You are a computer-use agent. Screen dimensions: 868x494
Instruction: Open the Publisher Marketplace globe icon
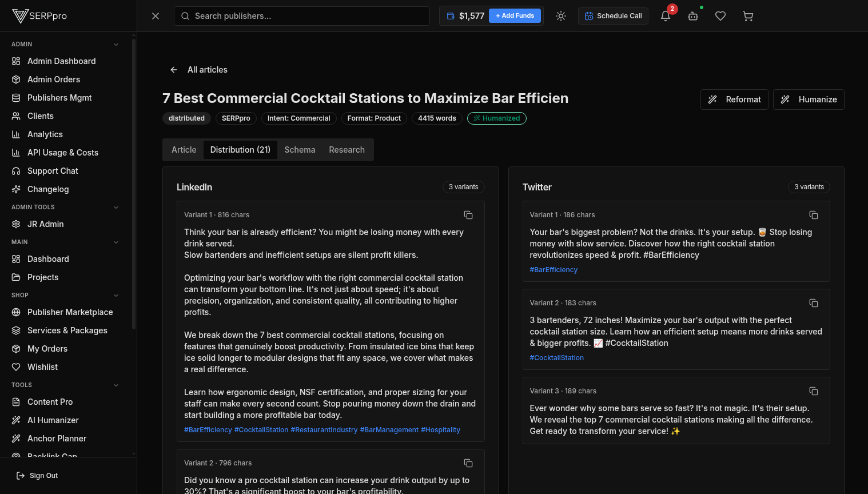(16, 312)
